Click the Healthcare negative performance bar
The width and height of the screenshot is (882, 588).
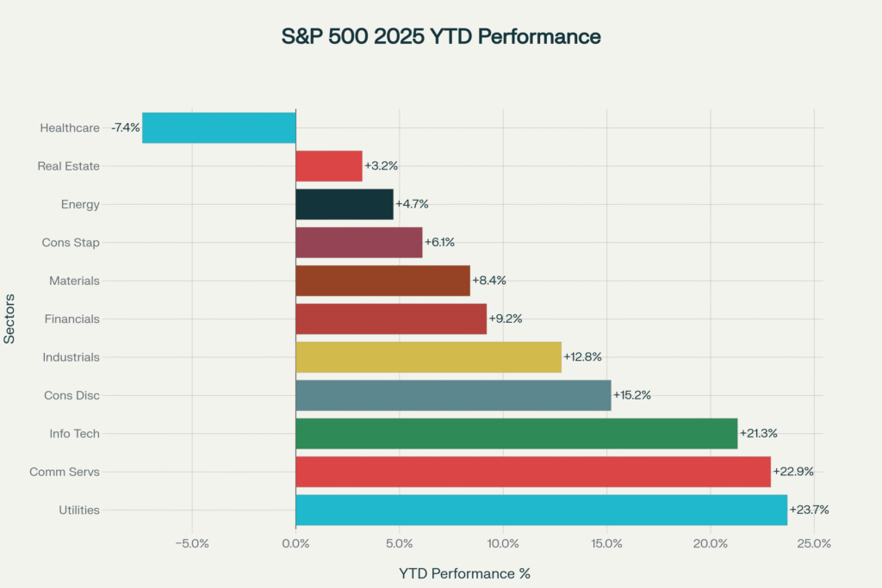click(219, 128)
